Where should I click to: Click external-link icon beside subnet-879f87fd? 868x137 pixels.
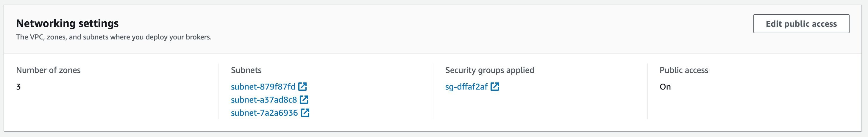(x=303, y=87)
